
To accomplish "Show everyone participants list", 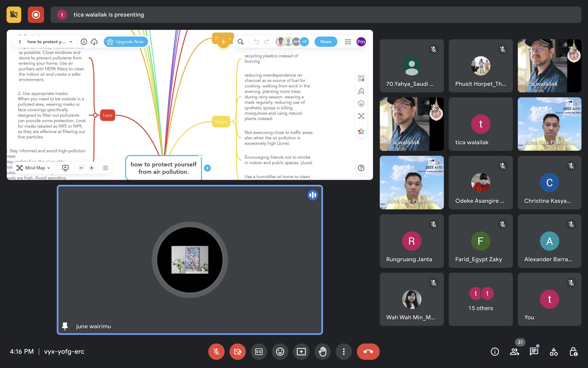I will tap(514, 352).
